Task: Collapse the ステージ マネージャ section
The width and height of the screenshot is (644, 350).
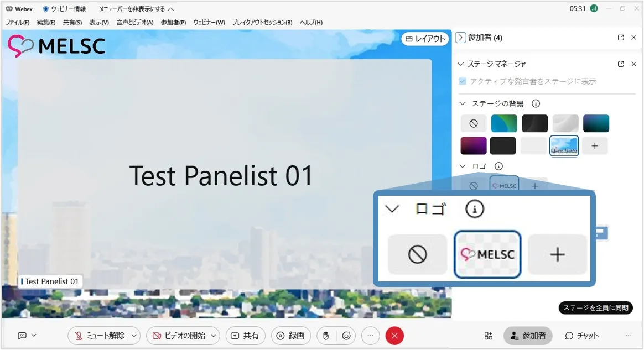Action: click(x=460, y=64)
